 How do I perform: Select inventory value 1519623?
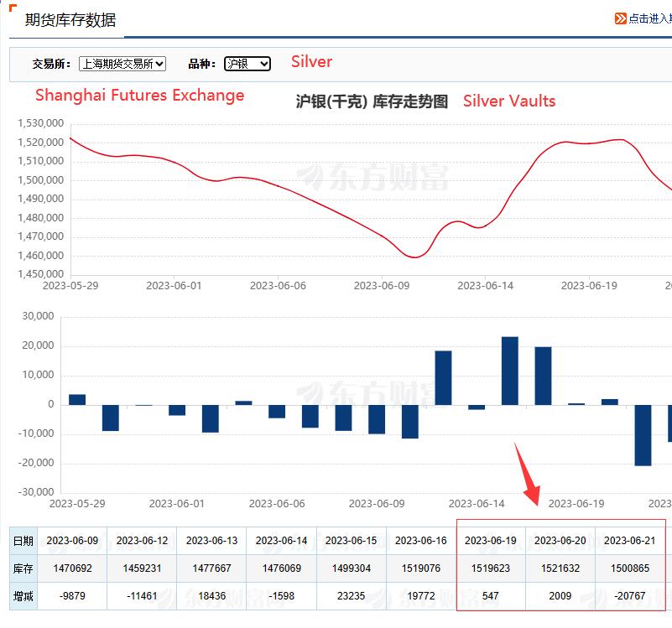click(x=491, y=568)
